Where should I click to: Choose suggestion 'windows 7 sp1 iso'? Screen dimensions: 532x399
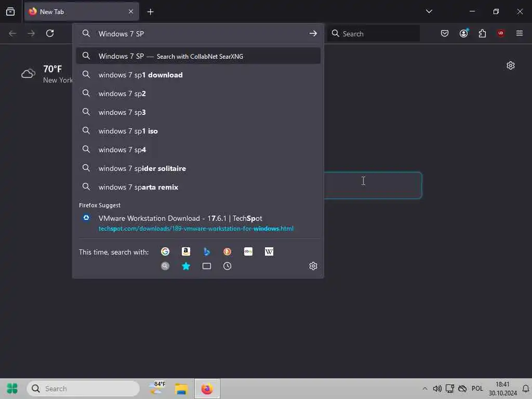pos(198,131)
